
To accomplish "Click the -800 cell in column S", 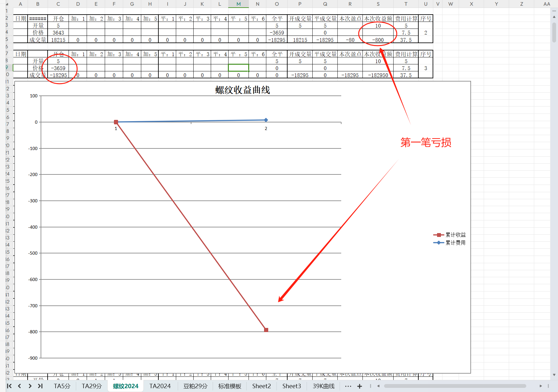I will coord(378,40).
